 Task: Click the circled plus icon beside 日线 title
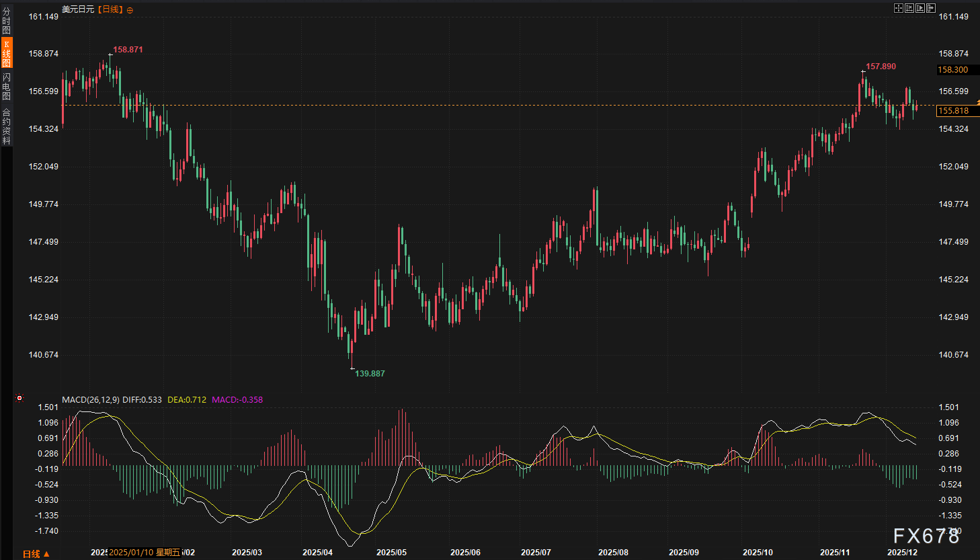point(130,10)
